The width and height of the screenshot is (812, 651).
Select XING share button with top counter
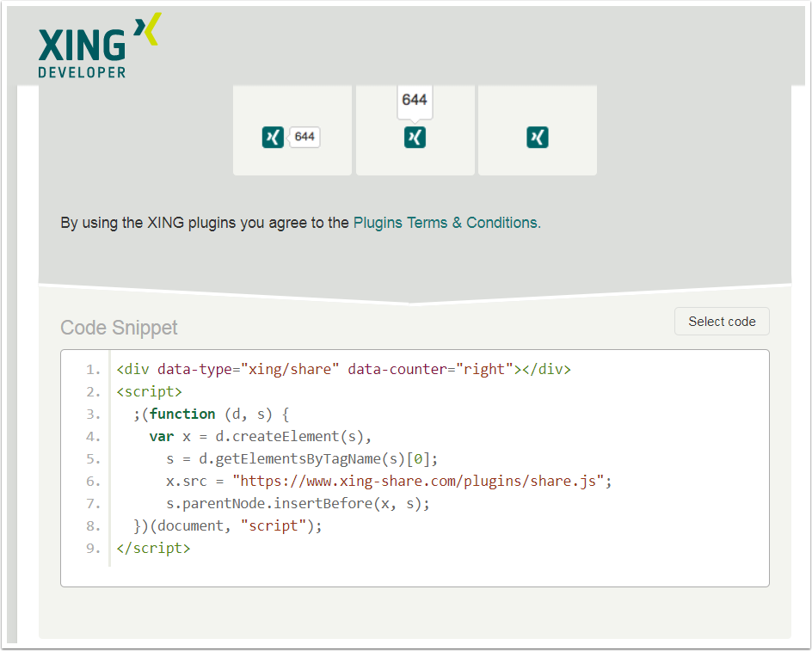[x=415, y=138]
